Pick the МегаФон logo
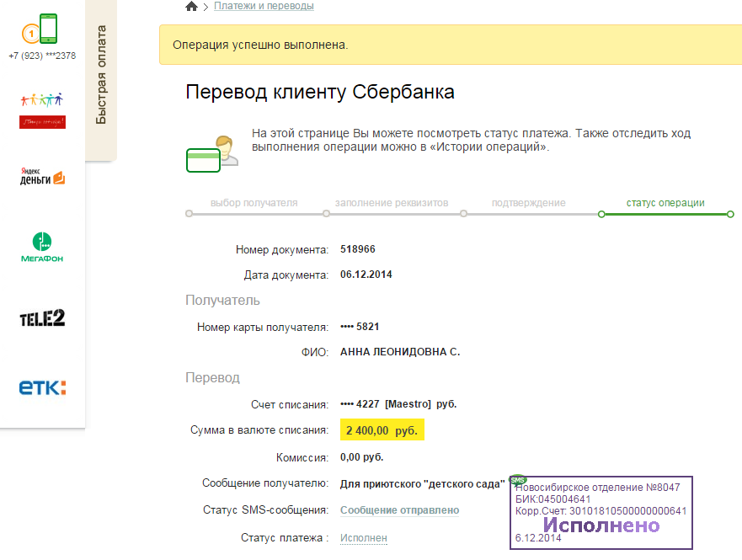 pos(42,247)
